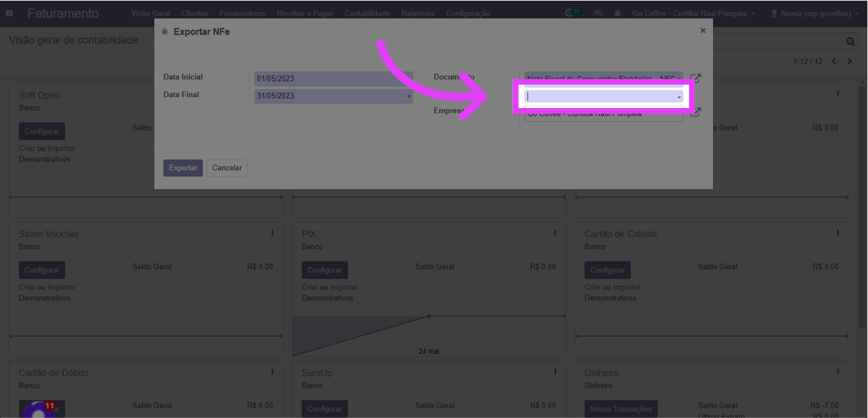Open the conversations chat bubble icon
868x418 pixels.
[598, 13]
